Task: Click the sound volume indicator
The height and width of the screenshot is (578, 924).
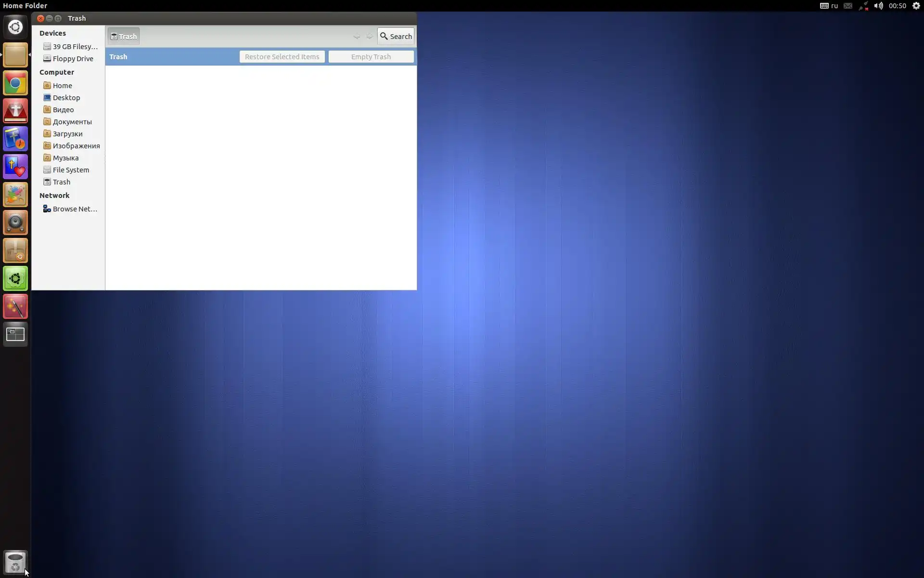Action: click(878, 6)
